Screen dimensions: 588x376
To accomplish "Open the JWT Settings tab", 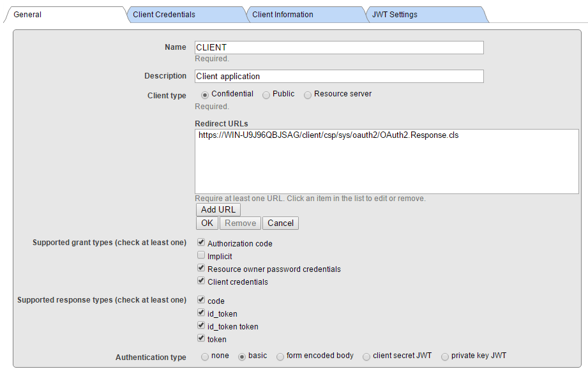I will [426, 15].
